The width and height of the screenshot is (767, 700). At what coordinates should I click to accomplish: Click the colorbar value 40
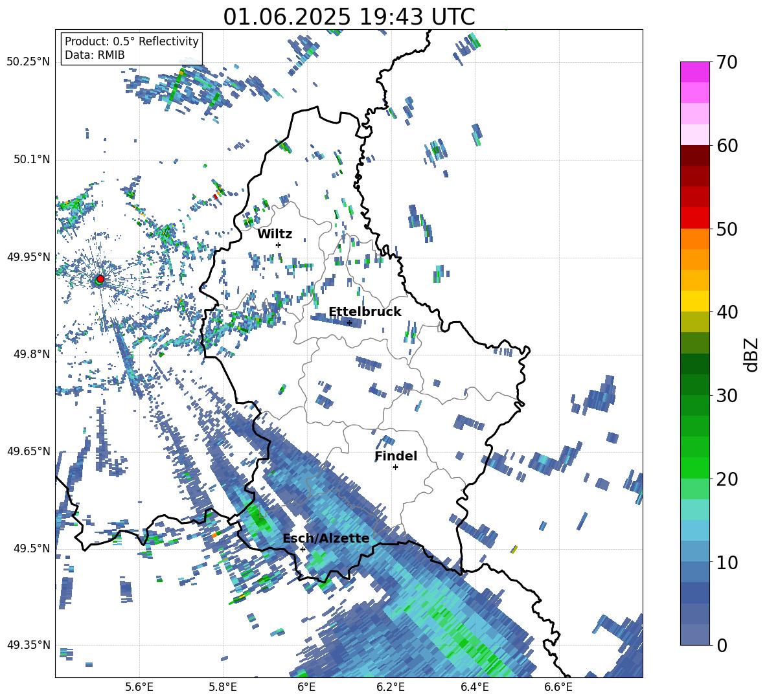click(727, 312)
